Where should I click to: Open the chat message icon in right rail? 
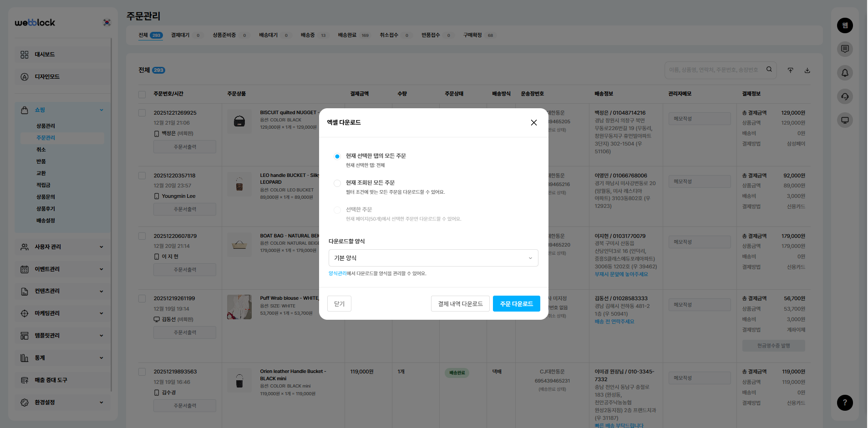tap(845, 49)
